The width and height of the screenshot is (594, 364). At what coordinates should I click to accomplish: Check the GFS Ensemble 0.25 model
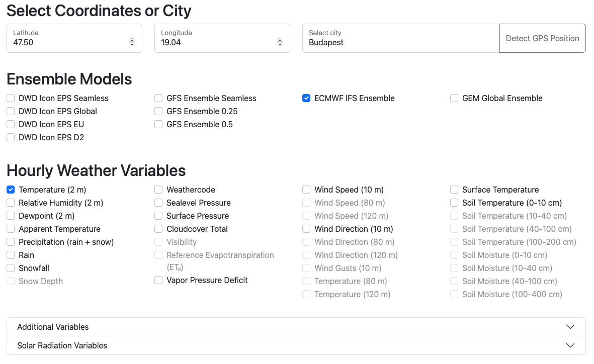tap(158, 111)
